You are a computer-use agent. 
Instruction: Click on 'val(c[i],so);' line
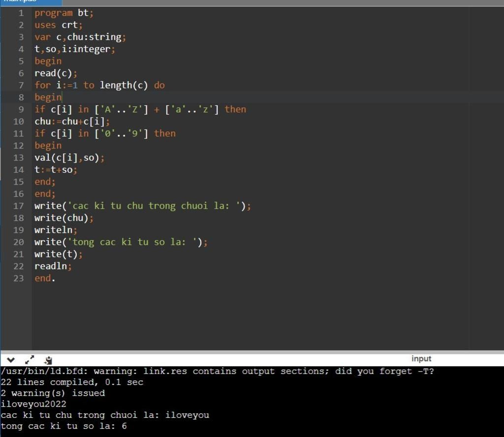pyautogui.click(x=69, y=158)
